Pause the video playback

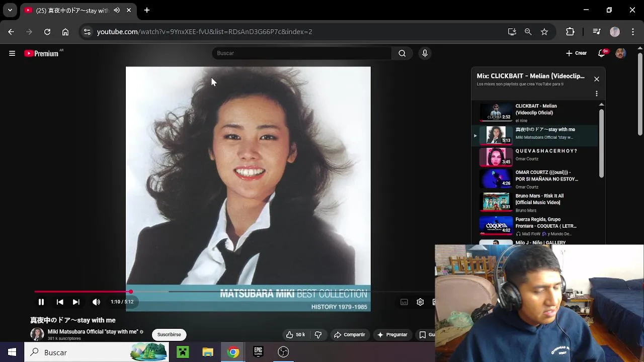41,302
